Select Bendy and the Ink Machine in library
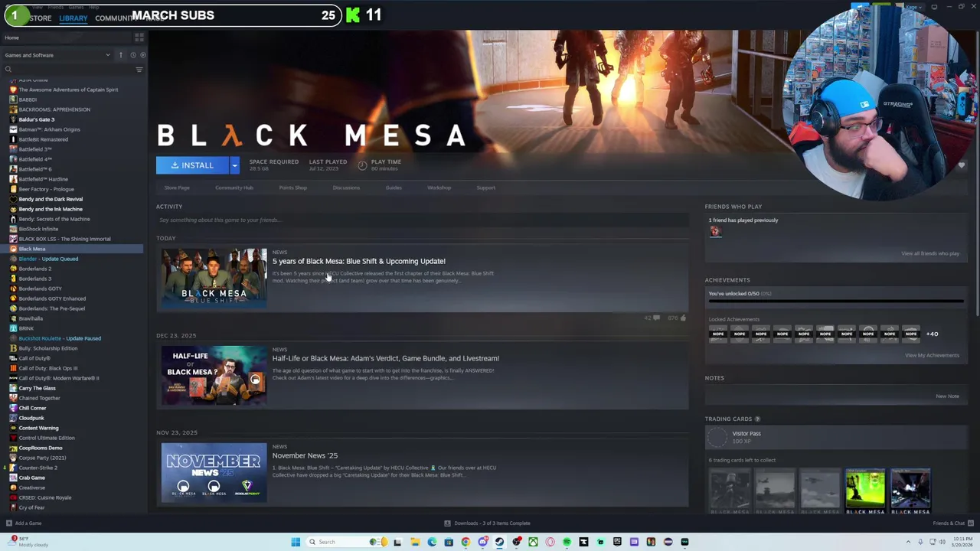980x551 pixels. 51,209
